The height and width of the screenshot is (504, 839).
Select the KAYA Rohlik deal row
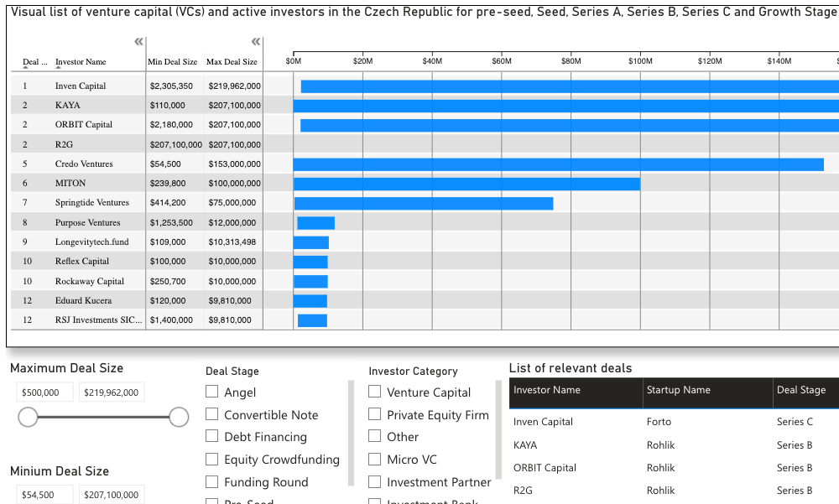pyautogui.click(x=675, y=445)
